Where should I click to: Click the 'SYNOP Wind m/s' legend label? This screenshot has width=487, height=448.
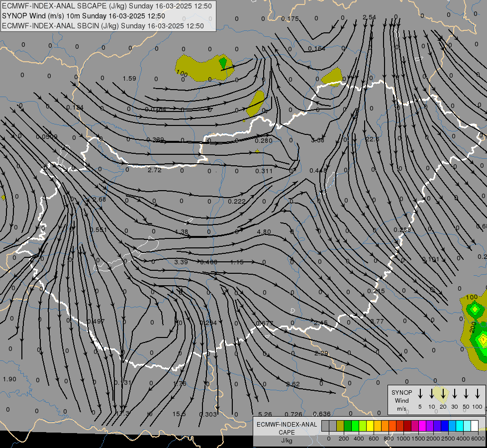(401, 400)
